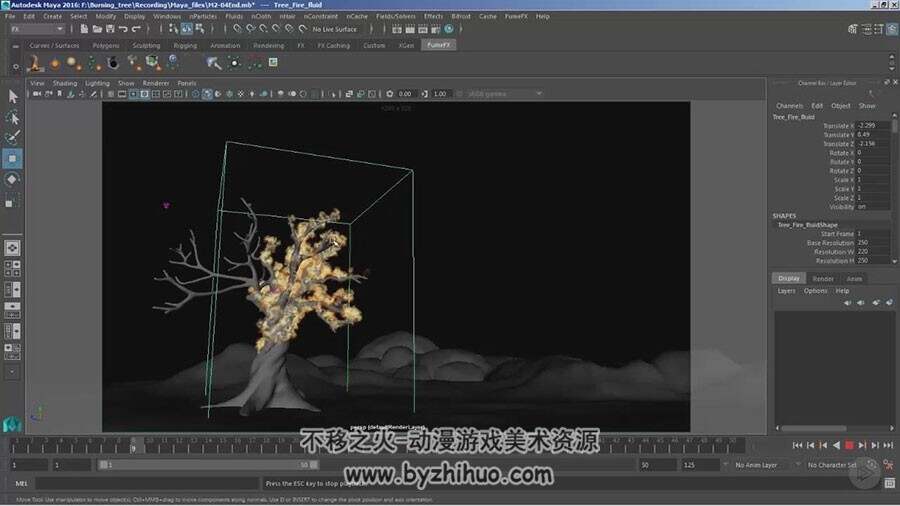
Task: Open the Renderer panel menu
Action: point(156,83)
